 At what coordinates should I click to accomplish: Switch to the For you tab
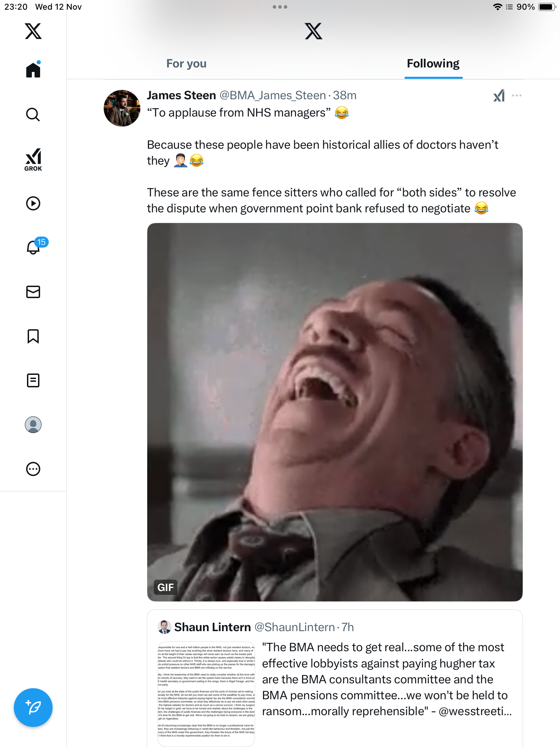click(186, 64)
